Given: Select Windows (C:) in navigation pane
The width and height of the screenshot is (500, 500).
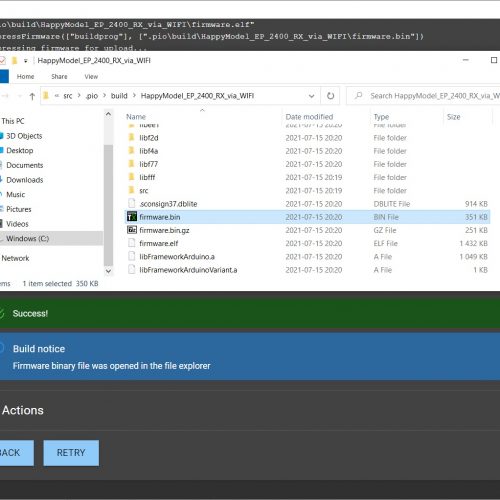Looking at the screenshot, I should [x=28, y=238].
